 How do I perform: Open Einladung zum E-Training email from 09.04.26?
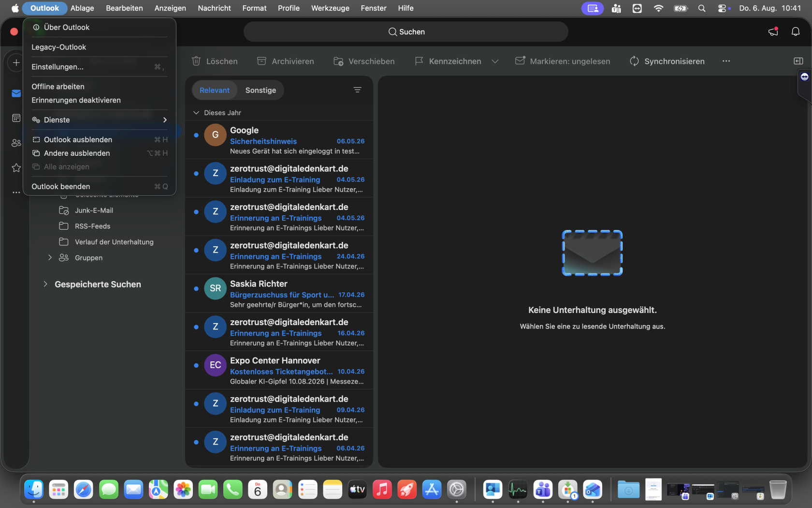pyautogui.click(x=279, y=409)
